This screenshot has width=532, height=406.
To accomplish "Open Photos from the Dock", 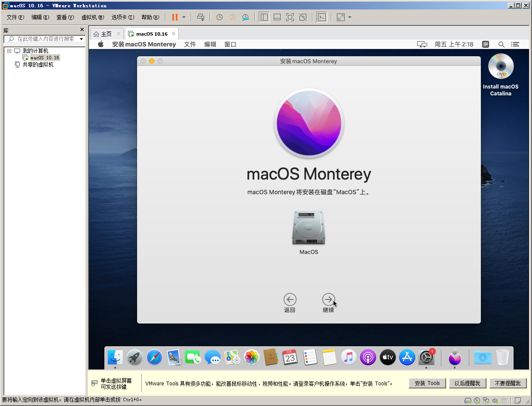I will [x=251, y=357].
